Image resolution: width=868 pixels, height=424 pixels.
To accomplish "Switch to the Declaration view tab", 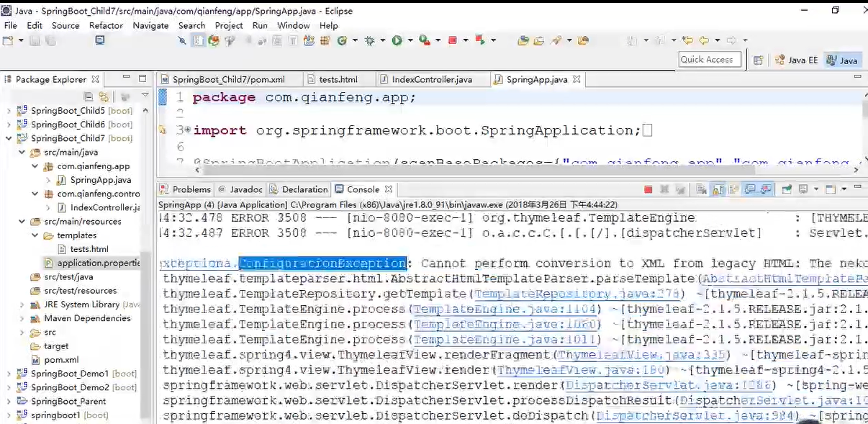I will point(298,189).
